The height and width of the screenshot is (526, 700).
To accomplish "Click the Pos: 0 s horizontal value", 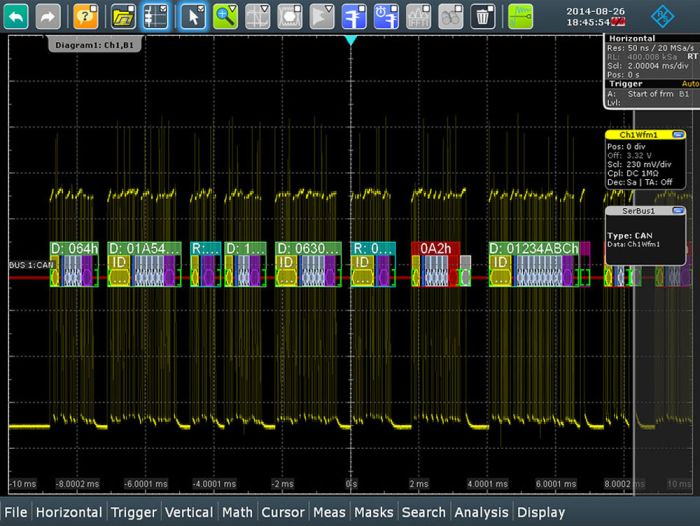I will coord(623,75).
